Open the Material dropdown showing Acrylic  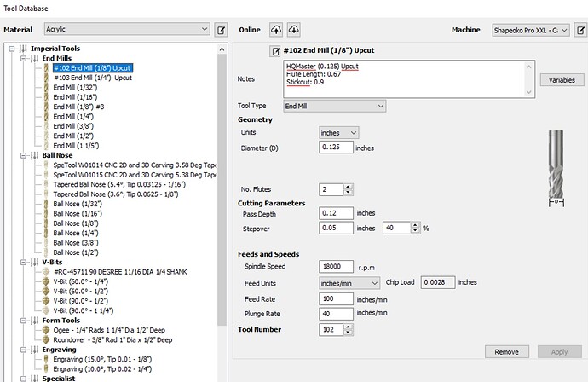[x=127, y=29]
